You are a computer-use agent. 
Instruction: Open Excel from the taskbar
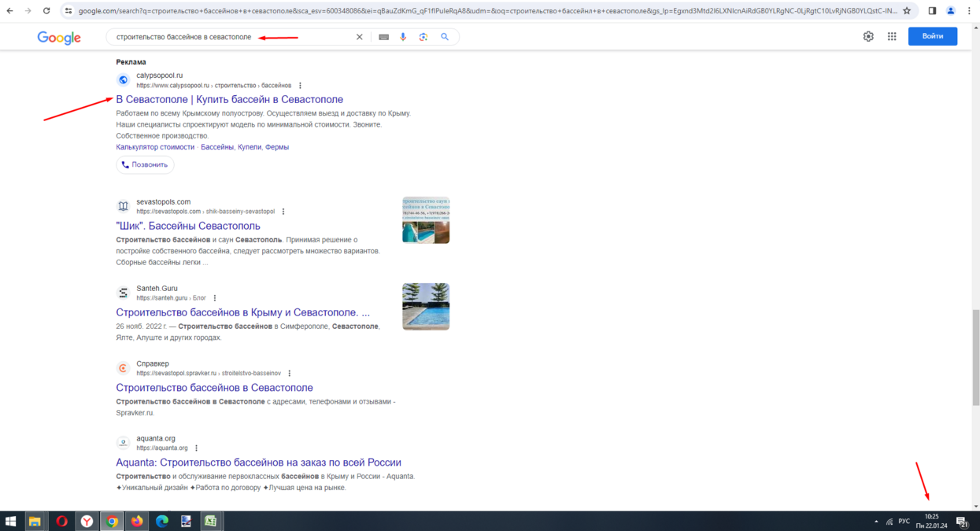(211, 521)
